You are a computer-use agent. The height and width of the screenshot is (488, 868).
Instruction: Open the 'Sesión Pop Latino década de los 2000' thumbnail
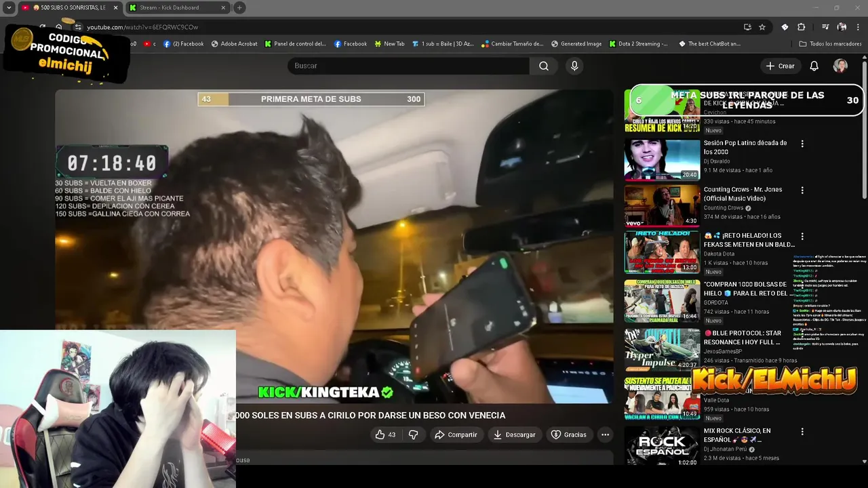click(x=662, y=160)
